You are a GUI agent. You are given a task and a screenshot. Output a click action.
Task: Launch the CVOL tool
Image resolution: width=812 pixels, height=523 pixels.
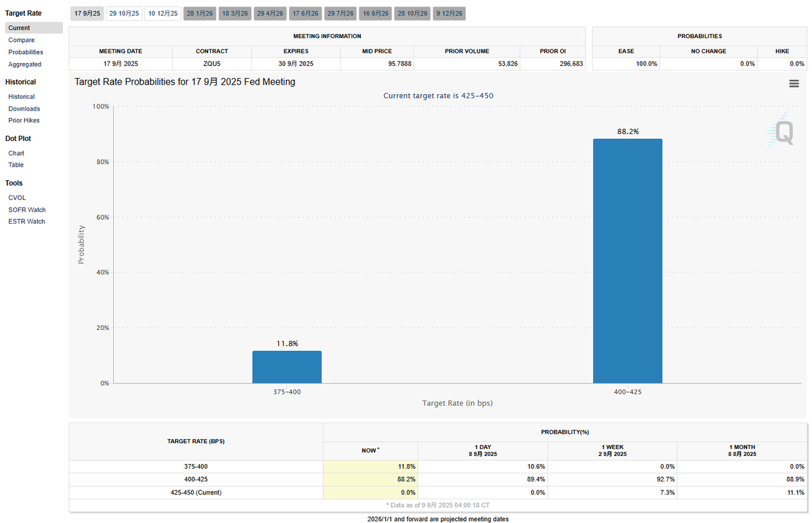pyautogui.click(x=16, y=198)
